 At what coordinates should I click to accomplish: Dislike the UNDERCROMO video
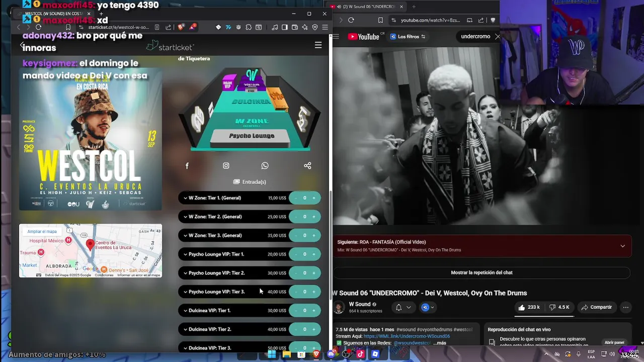559,307
